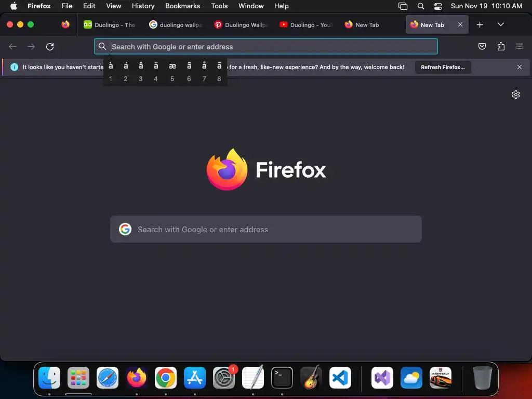The image size is (532, 399).
Task: Open the Window menu
Action: click(x=251, y=6)
